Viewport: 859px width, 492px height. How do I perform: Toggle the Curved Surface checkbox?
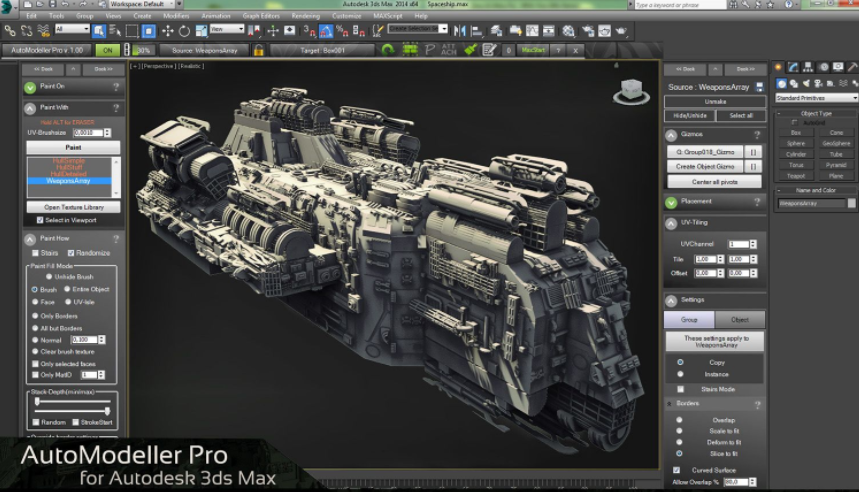click(x=677, y=470)
